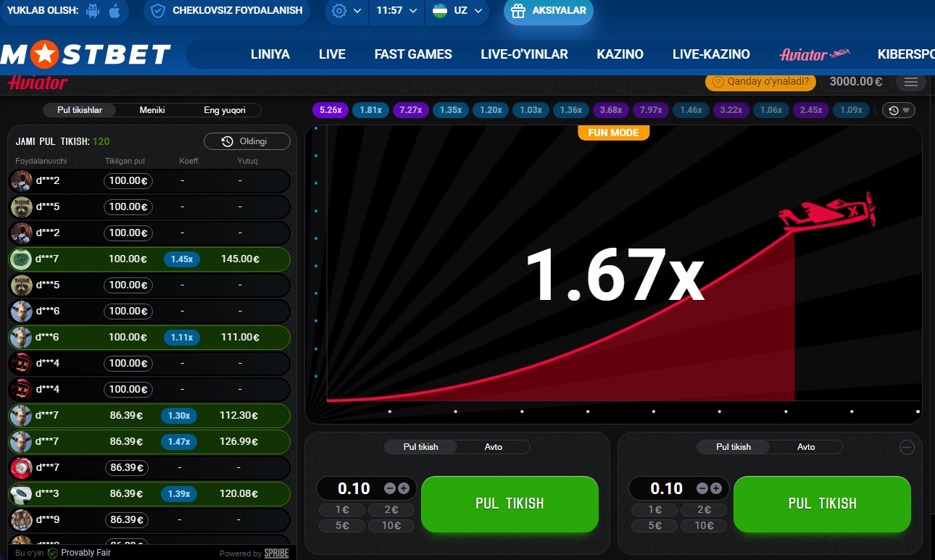Select Pul tikish mode in right bet panel
Image resolution: width=935 pixels, height=560 pixels.
pos(734,447)
